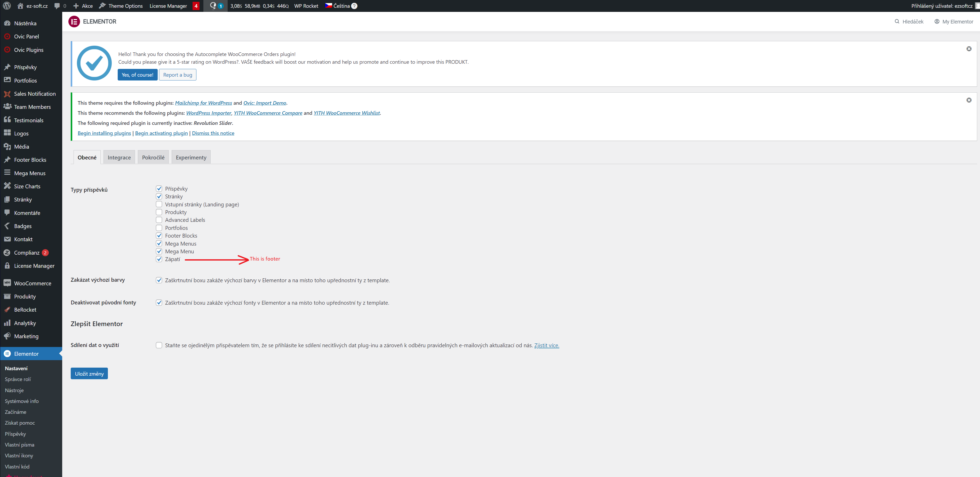Image resolution: width=980 pixels, height=477 pixels.
Task: Click the Report a bug button
Action: (178, 75)
